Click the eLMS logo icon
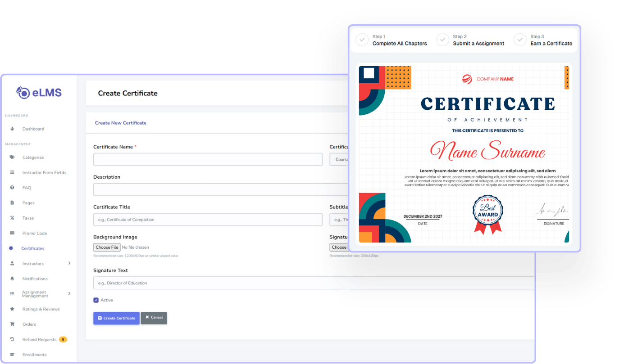624x364 pixels. coord(23,92)
